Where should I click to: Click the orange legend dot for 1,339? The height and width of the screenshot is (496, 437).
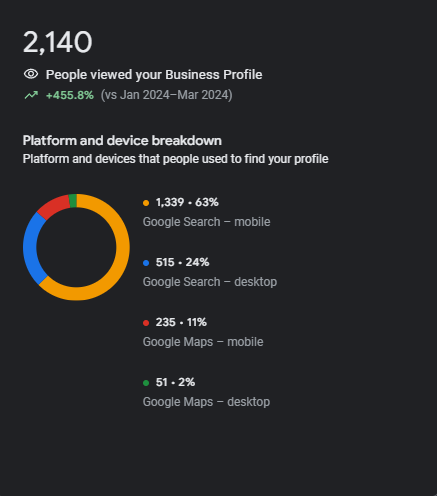146,203
